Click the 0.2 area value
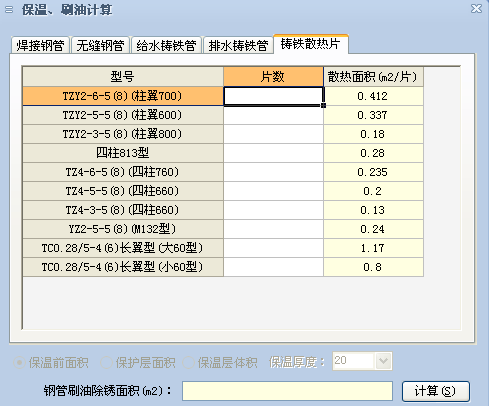Viewport: 489px width, 406px height. coord(373,191)
